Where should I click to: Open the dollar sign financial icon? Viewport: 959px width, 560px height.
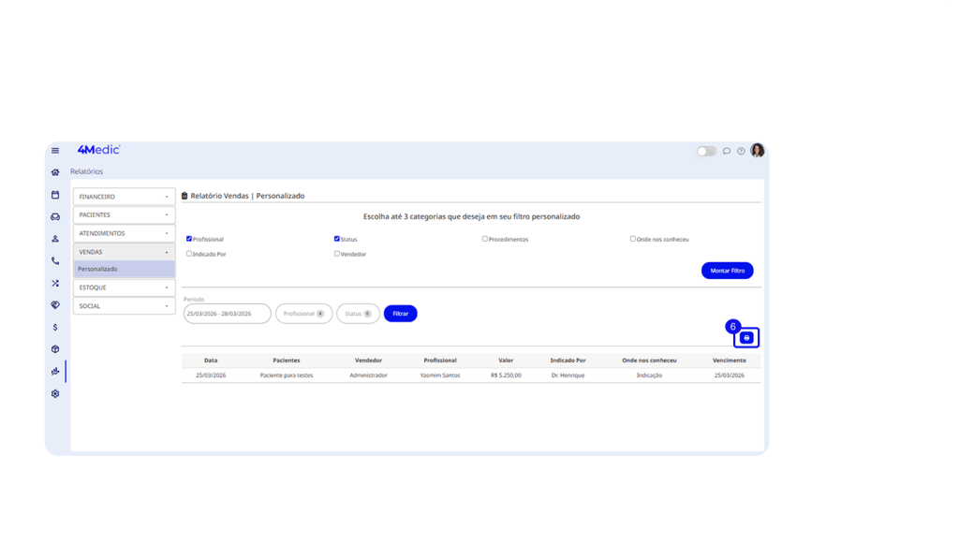coord(55,327)
